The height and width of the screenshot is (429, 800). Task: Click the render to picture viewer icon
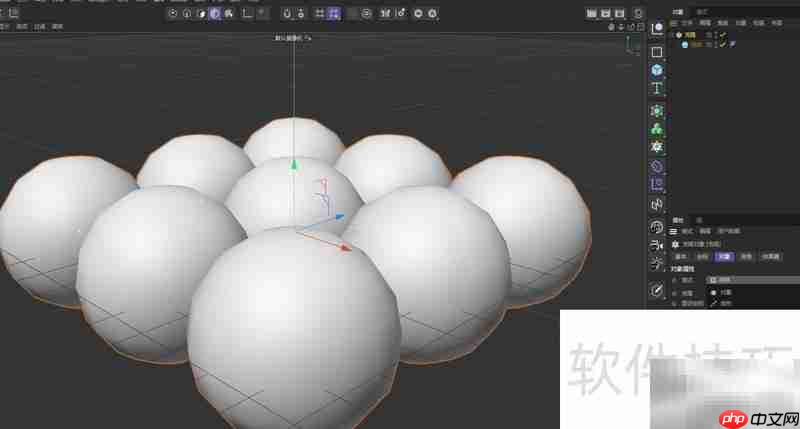606,14
